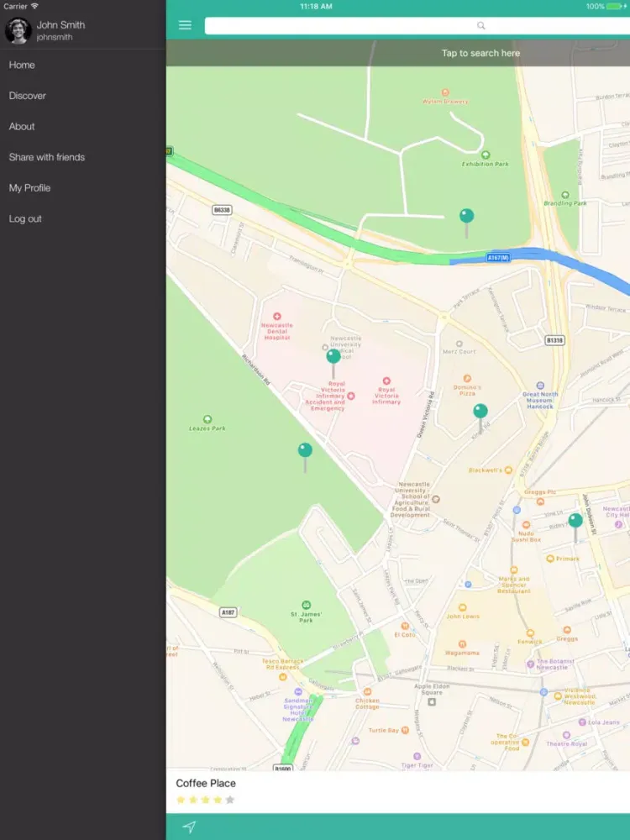Tap the El Coto restaurant icon
This screenshot has width=630, height=840.
pos(405,626)
